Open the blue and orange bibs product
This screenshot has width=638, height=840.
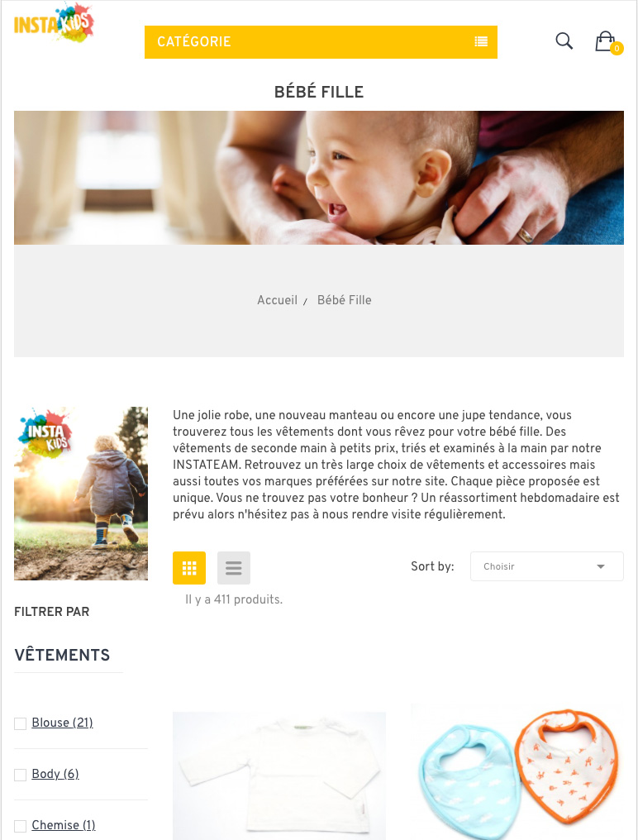[x=517, y=772]
